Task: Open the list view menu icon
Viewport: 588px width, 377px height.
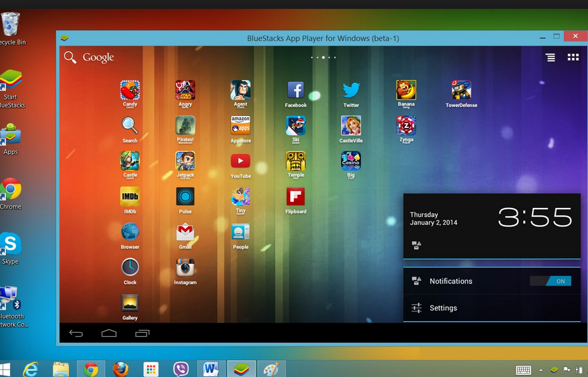Action: click(x=550, y=57)
